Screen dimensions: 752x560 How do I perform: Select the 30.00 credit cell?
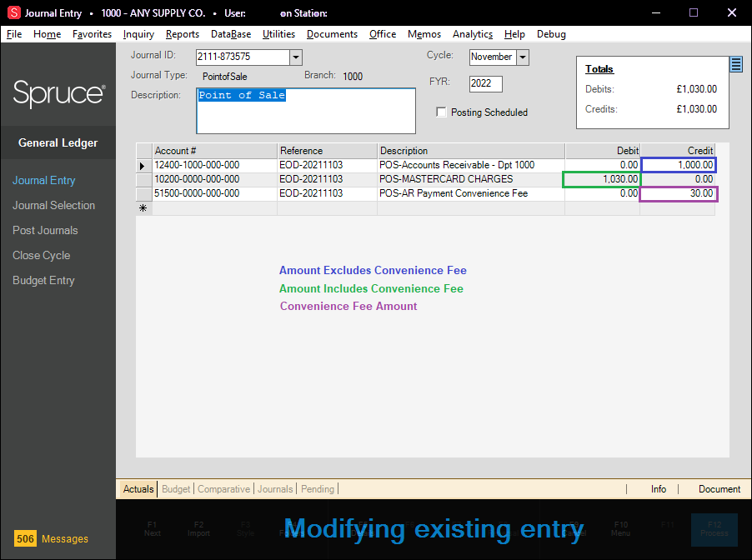tap(679, 193)
